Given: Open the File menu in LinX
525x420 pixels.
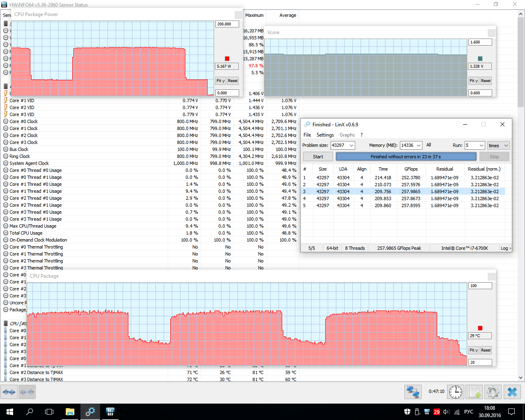Looking at the screenshot, I should (307, 135).
